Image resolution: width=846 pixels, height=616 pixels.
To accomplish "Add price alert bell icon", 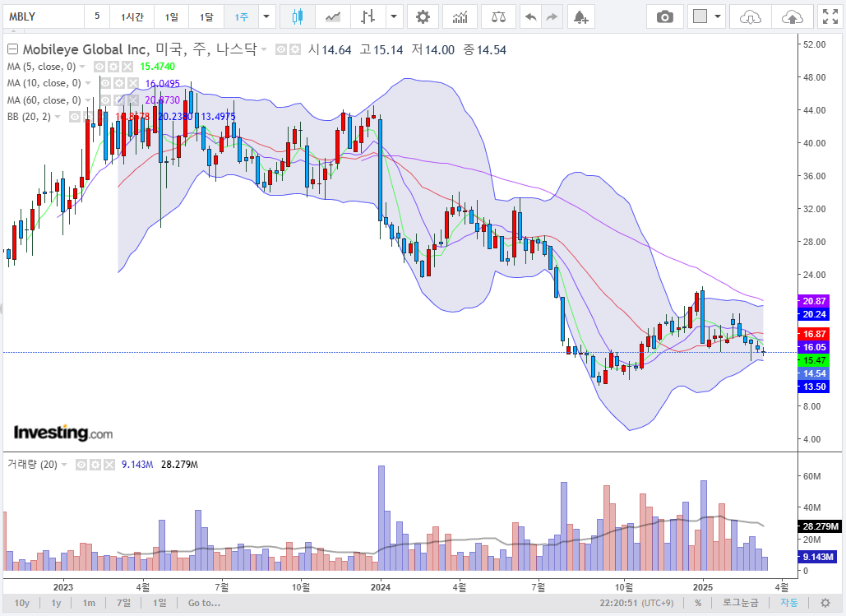I will click(x=580, y=16).
